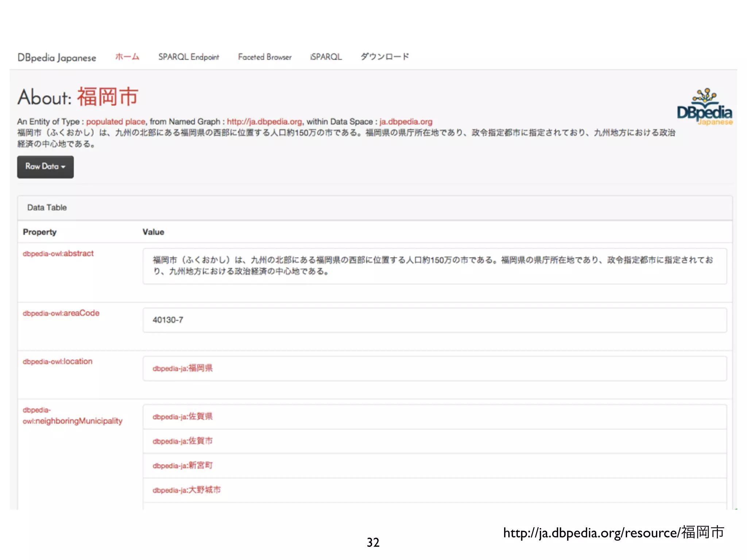This screenshot has width=747, height=560.
Task: Follow the dbpedia-ja:佐賀市 link
Action: (x=182, y=441)
